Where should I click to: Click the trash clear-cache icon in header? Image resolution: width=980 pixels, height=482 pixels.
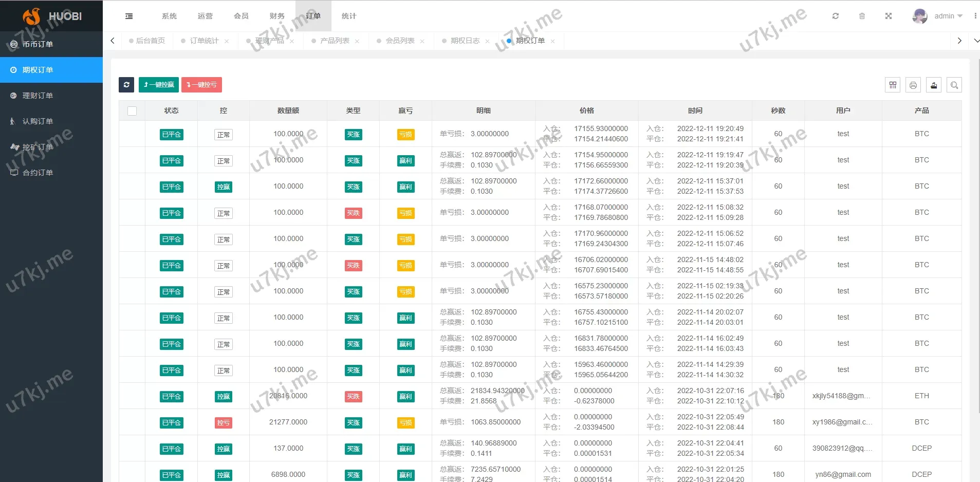[862, 16]
